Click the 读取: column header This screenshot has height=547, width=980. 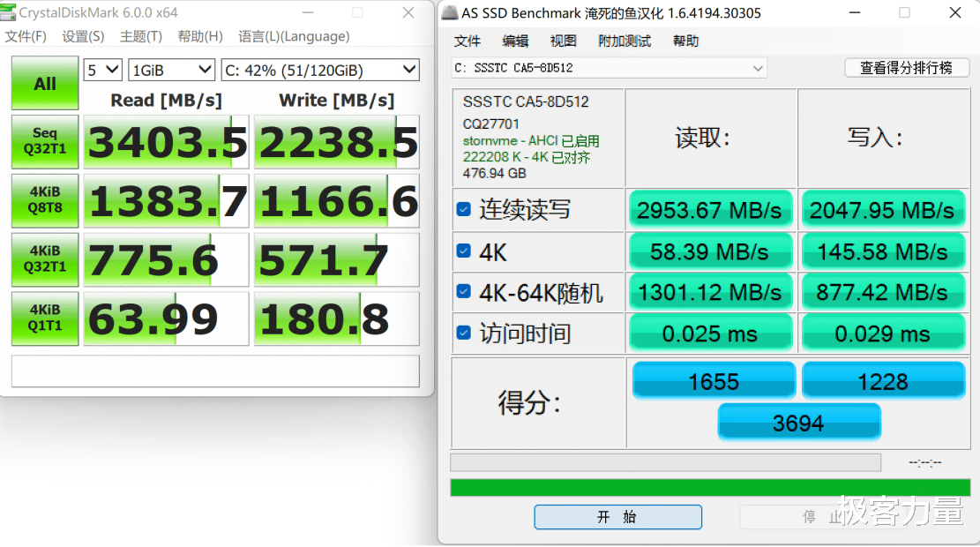pyautogui.click(x=702, y=138)
